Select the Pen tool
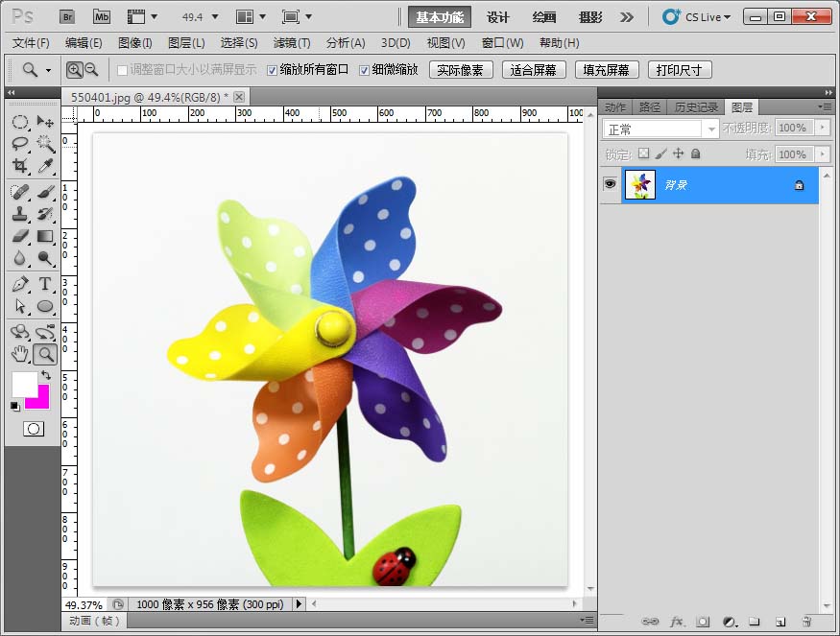 coord(20,285)
